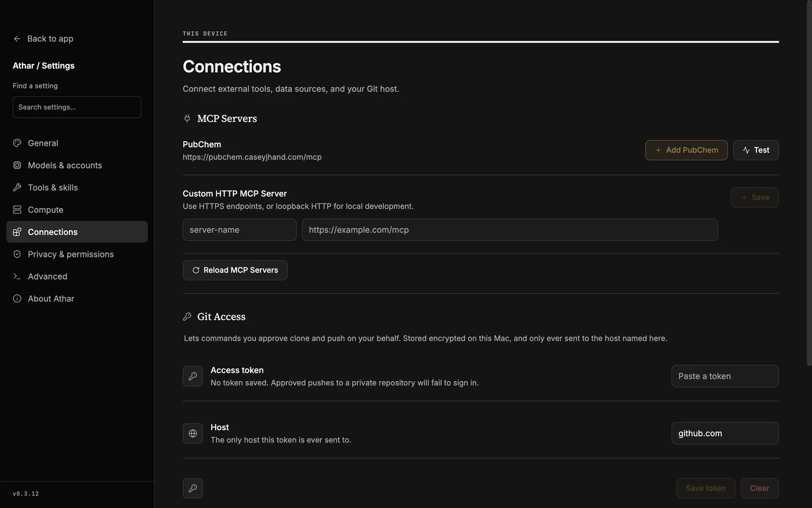
Task: Click the back arrow icon beside Back to app
Action: pos(17,39)
